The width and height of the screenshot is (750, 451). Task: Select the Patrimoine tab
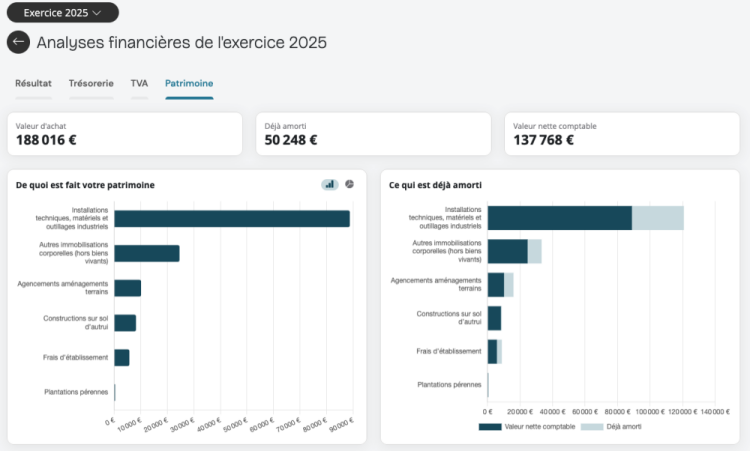click(x=189, y=83)
